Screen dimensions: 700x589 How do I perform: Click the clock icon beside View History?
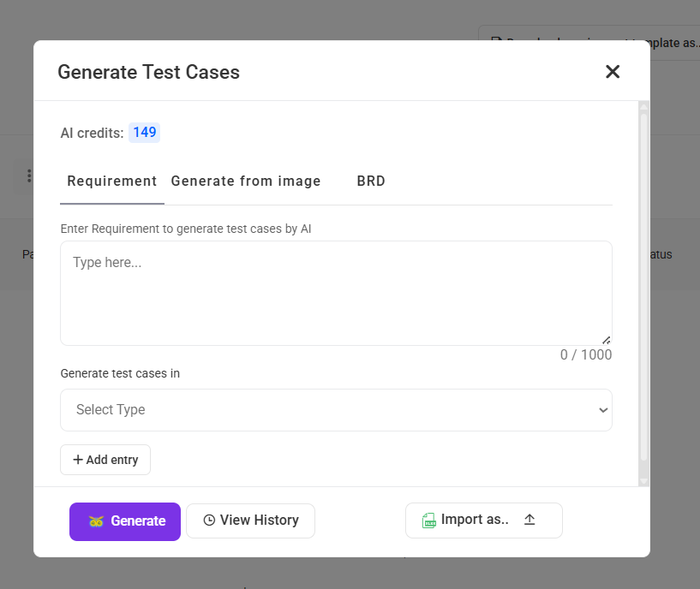(209, 521)
